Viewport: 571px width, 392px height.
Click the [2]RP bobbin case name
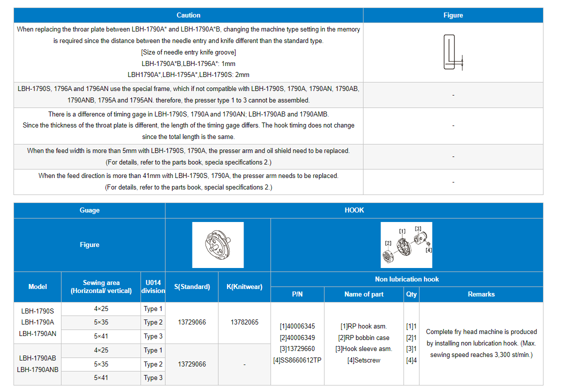(x=364, y=337)
